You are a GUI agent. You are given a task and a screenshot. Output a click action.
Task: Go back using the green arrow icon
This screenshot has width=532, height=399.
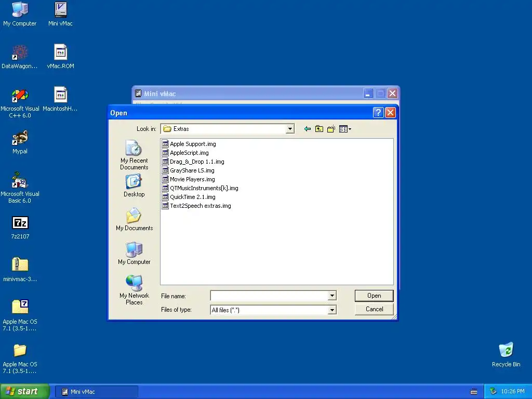point(308,129)
